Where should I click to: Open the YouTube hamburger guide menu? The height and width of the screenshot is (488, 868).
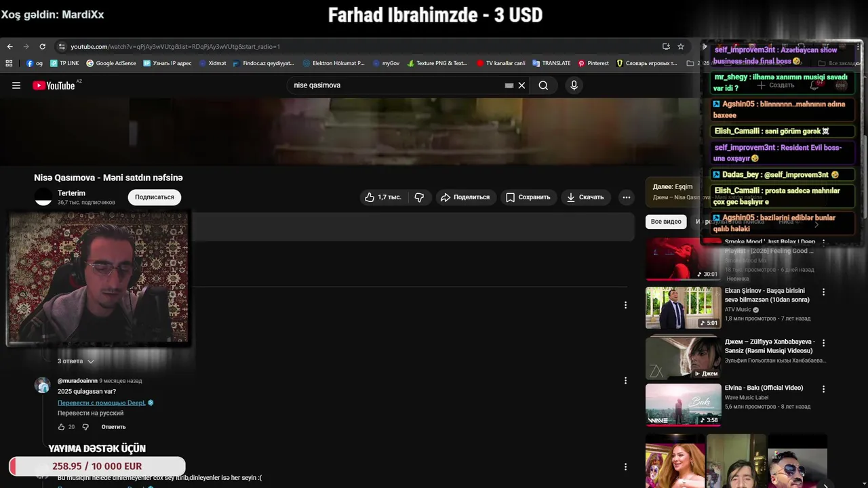[16, 85]
